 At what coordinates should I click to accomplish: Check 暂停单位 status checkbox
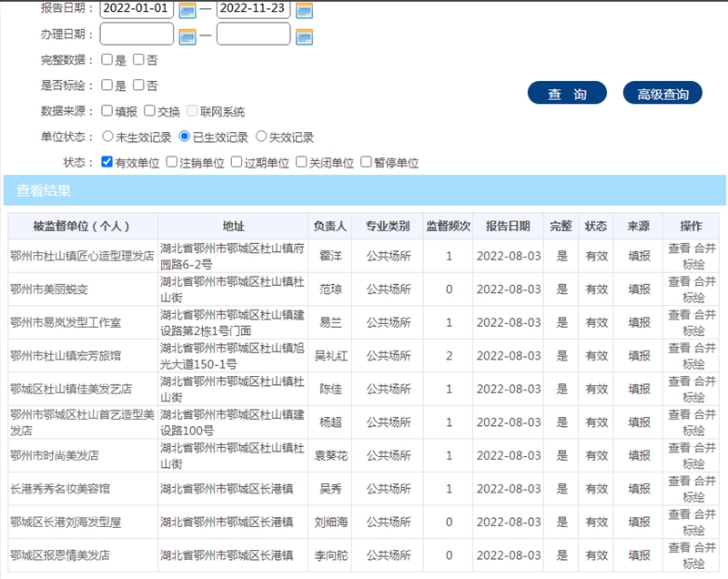pos(367,162)
